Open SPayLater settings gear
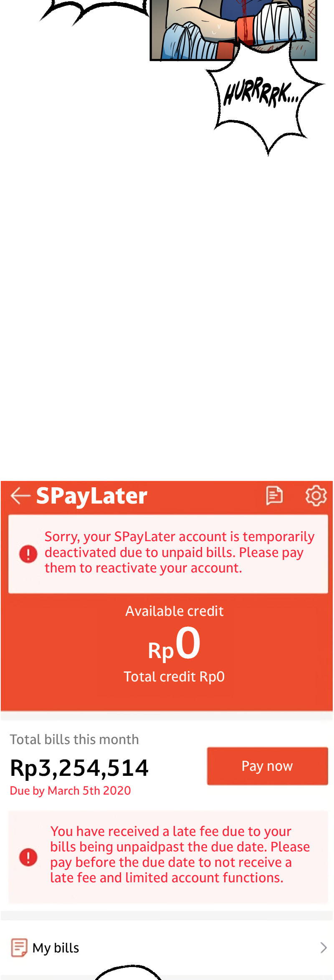Image resolution: width=334 pixels, height=980 pixels. pyautogui.click(x=316, y=496)
